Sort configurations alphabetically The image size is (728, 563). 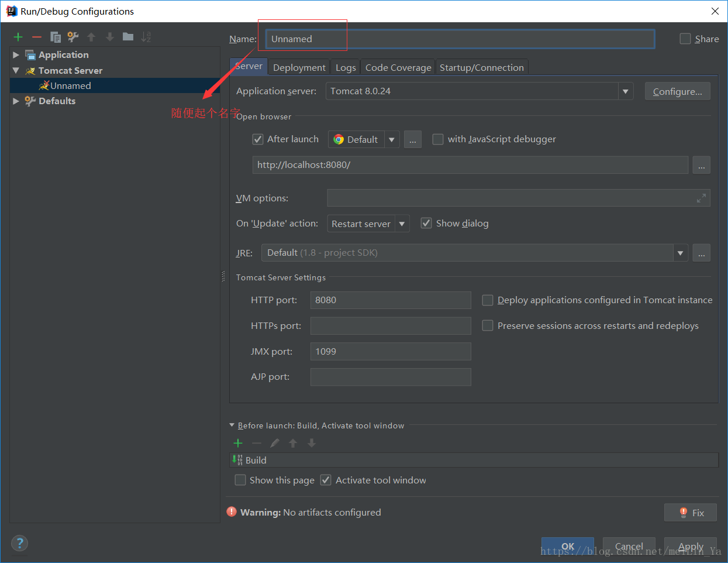pos(146,37)
